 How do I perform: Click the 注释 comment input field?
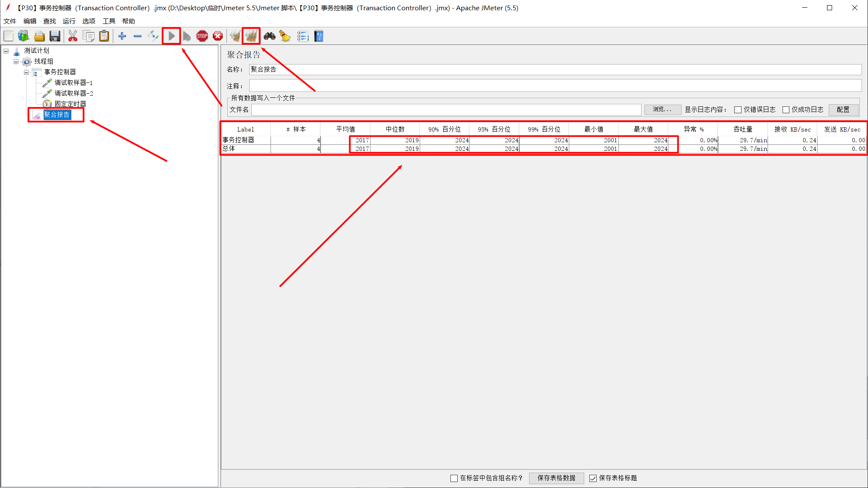pyautogui.click(x=555, y=85)
